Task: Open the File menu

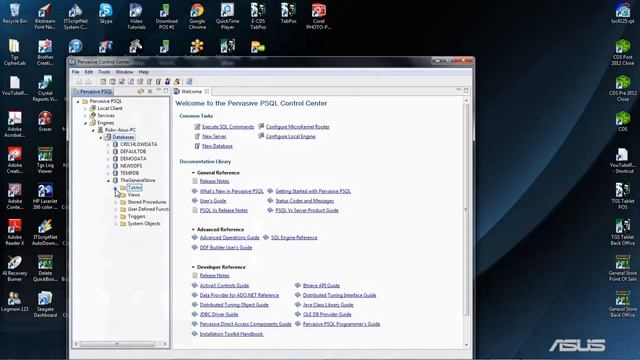Action: click(76, 72)
